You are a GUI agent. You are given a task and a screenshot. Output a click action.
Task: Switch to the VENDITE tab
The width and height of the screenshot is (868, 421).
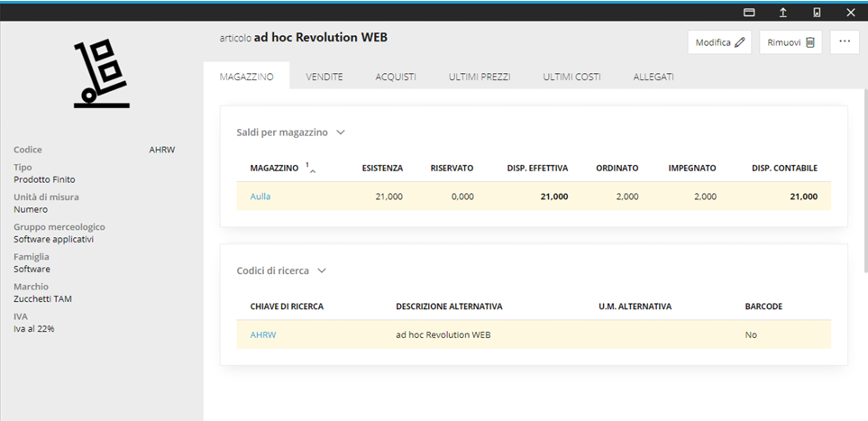pos(324,77)
